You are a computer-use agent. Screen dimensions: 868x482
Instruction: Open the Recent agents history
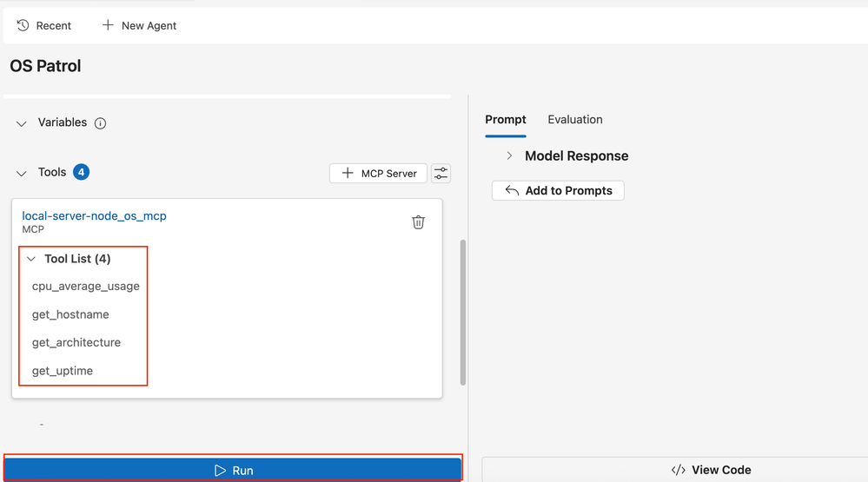43,25
